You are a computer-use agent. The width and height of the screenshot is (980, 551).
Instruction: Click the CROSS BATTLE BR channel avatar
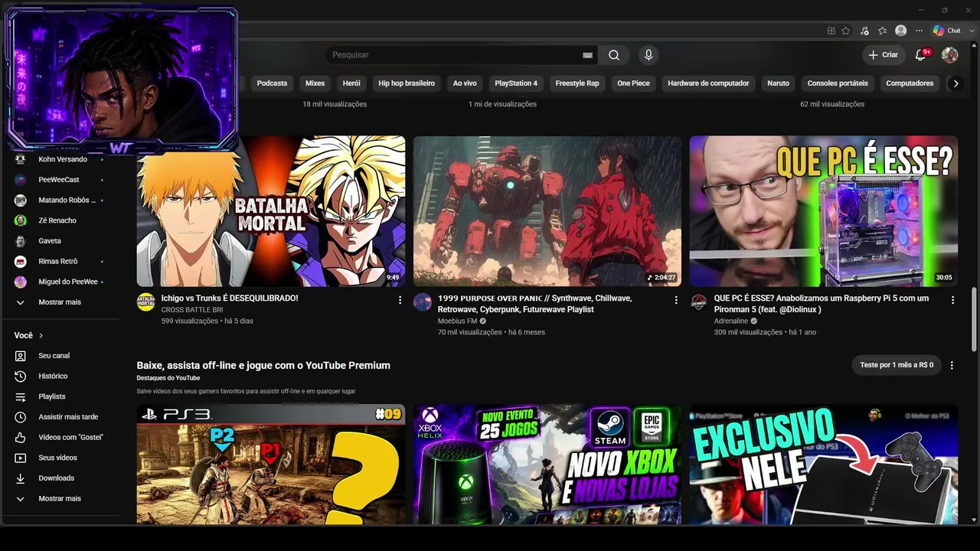tap(145, 302)
